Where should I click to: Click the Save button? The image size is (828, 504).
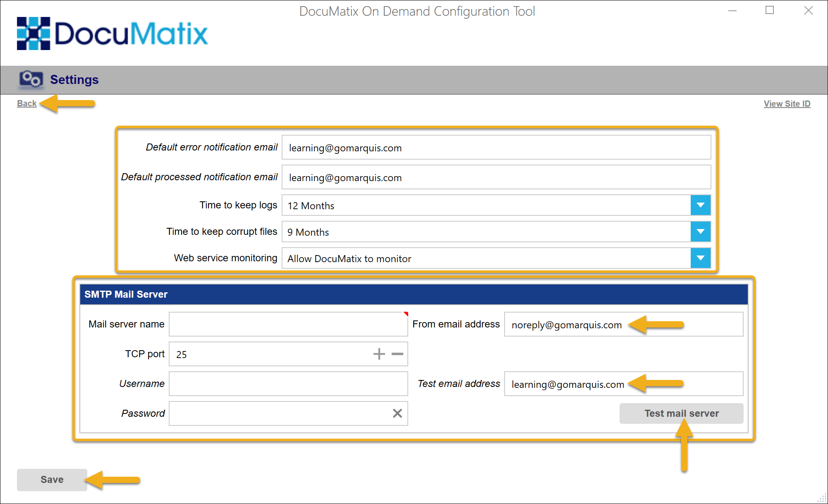pyautogui.click(x=52, y=480)
